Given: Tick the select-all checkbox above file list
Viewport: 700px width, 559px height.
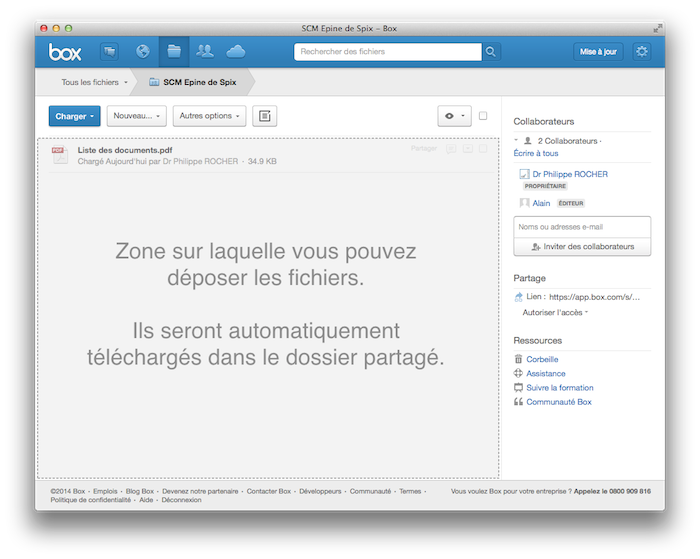Looking at the screenshot, I should (483, 116).
